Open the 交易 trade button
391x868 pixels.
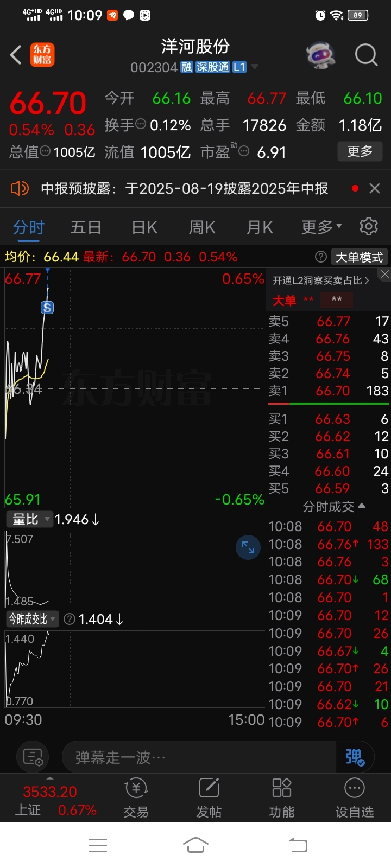[136, 799]
